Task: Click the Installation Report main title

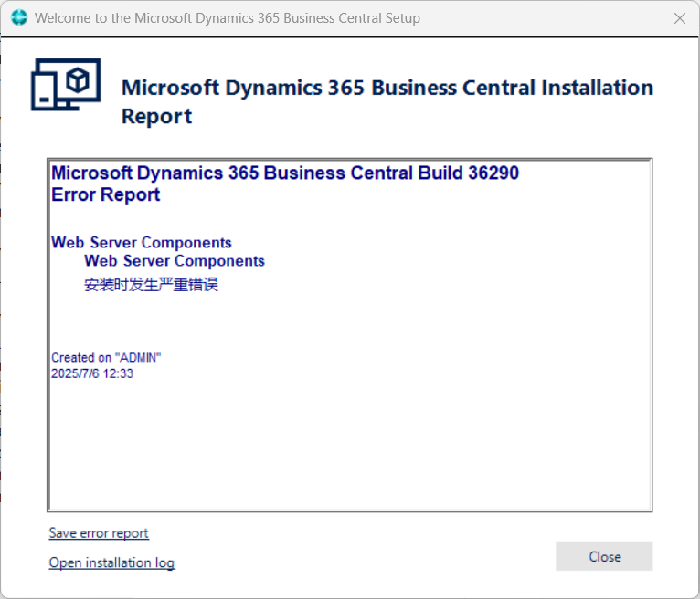Action: (x=387, y=101)
